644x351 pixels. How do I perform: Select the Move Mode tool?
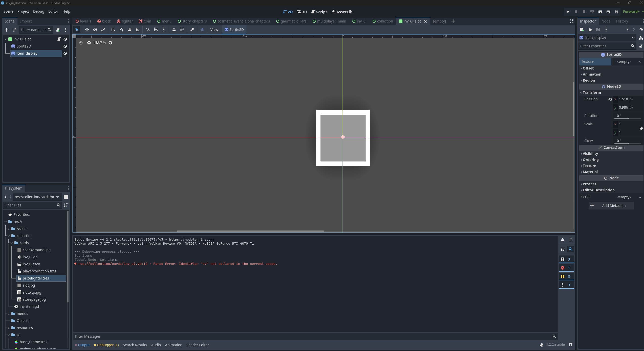pyautogui.click(x=87, y=30)
